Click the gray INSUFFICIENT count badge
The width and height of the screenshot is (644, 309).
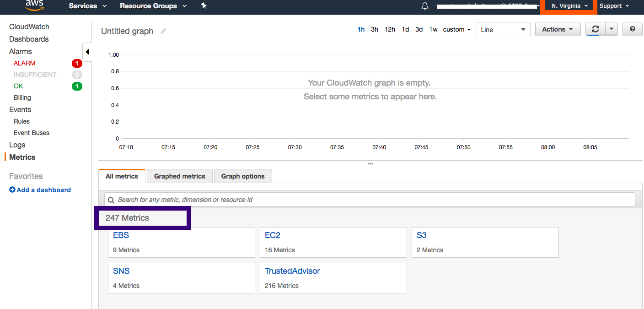[x=77, y=75]
